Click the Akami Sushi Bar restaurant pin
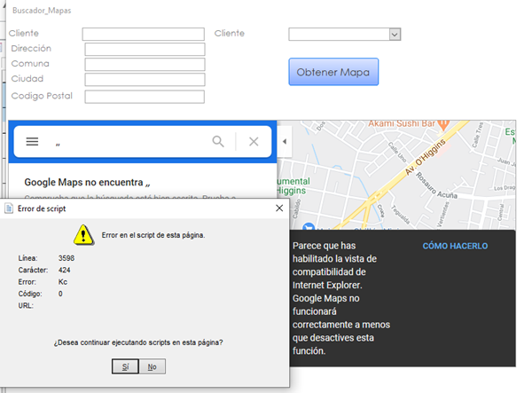Screen dimensions: 532x393 coord(443,124)
